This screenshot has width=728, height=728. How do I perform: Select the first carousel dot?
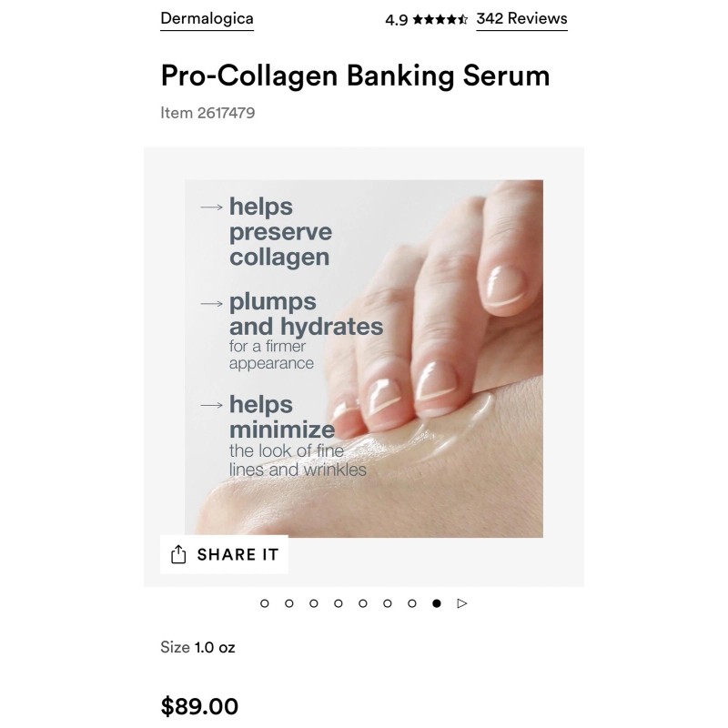click(265, 602)
